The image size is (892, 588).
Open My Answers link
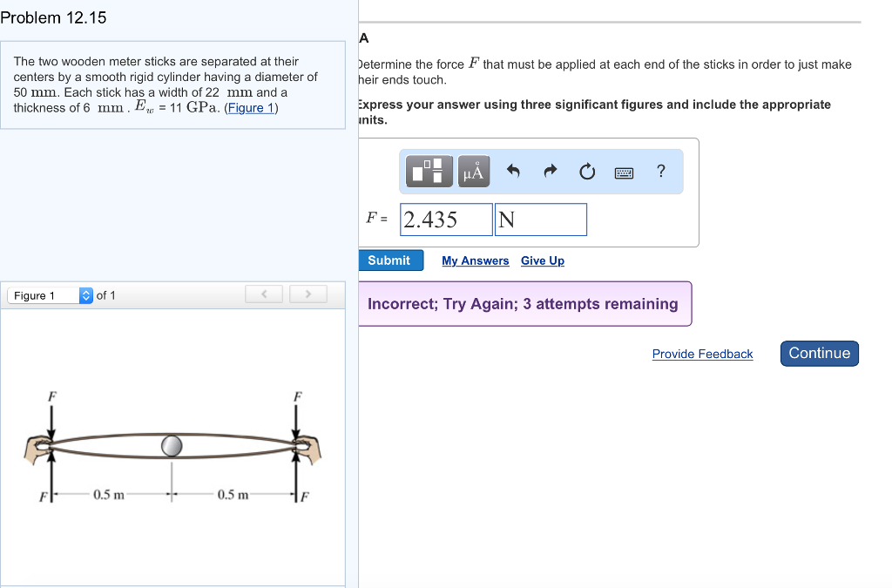pyautogui.click(x=475, y=260)
